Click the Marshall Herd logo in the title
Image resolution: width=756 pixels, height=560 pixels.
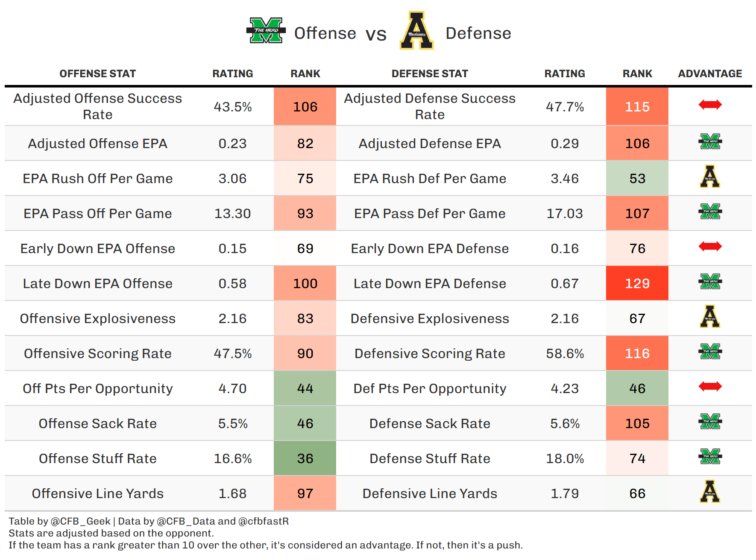click(x=266, y=31)
